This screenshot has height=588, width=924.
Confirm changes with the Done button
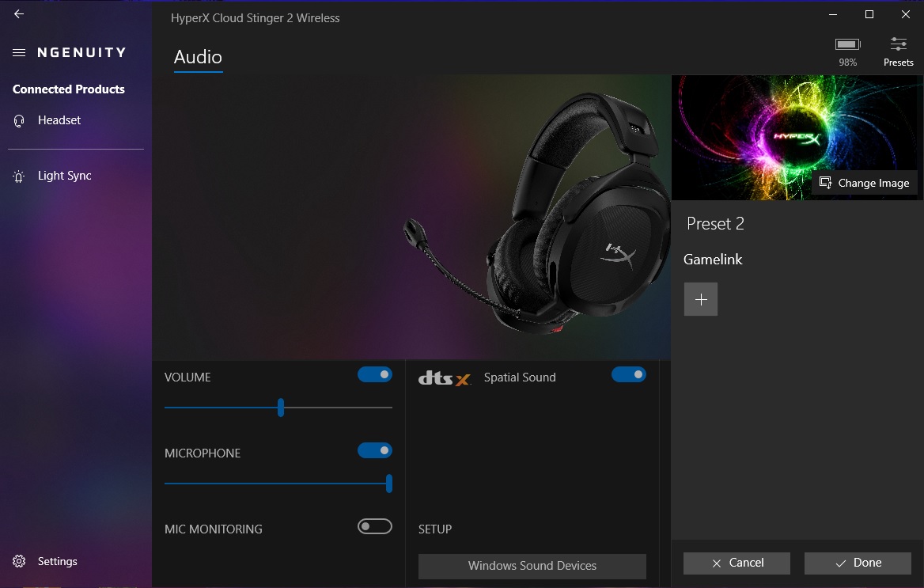coord(857,563)
